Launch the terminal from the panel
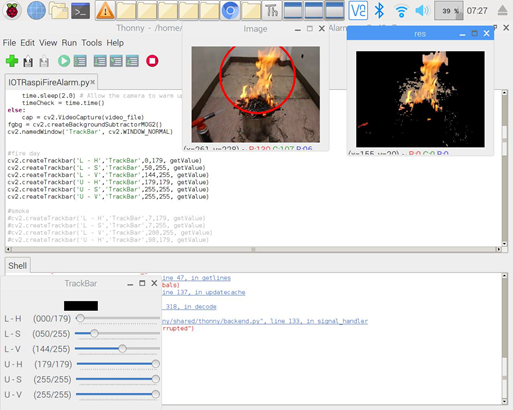 coord(80,11)
